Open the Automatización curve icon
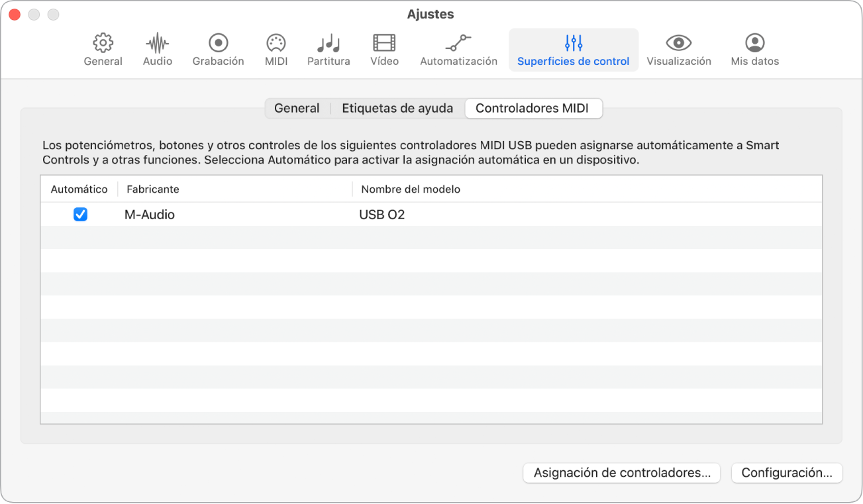863x504 pixels. click(x=458, y=44)
